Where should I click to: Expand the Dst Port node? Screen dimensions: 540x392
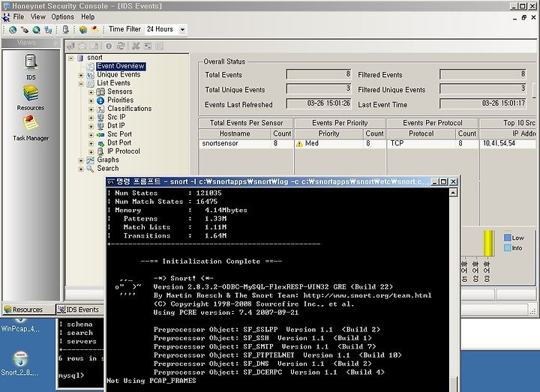[x=91, y=143]
